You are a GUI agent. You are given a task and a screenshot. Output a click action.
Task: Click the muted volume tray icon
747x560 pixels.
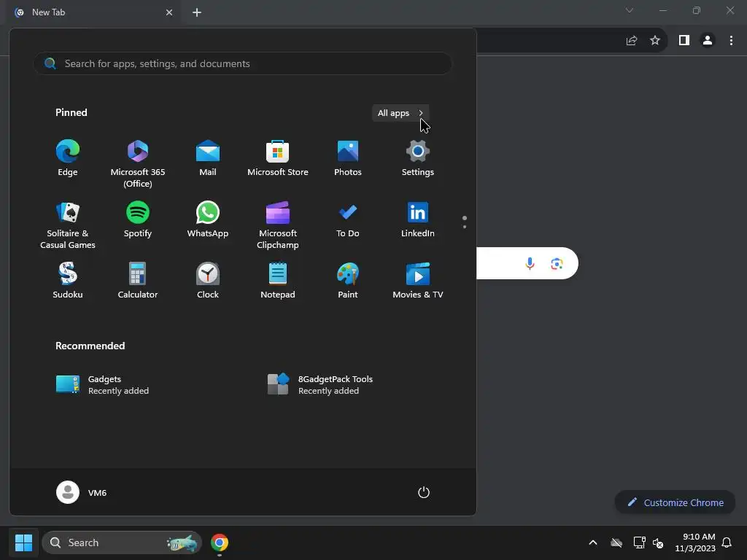[659, 542]
